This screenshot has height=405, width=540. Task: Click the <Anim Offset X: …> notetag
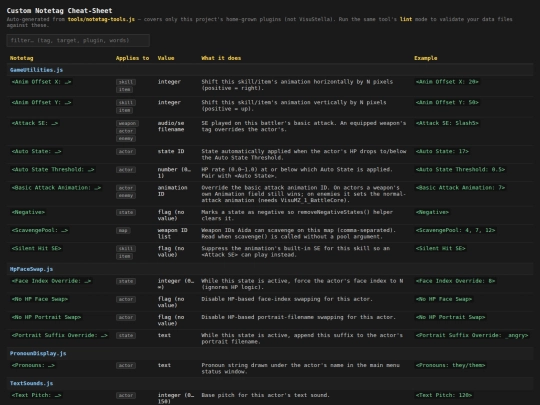[41, 82]
